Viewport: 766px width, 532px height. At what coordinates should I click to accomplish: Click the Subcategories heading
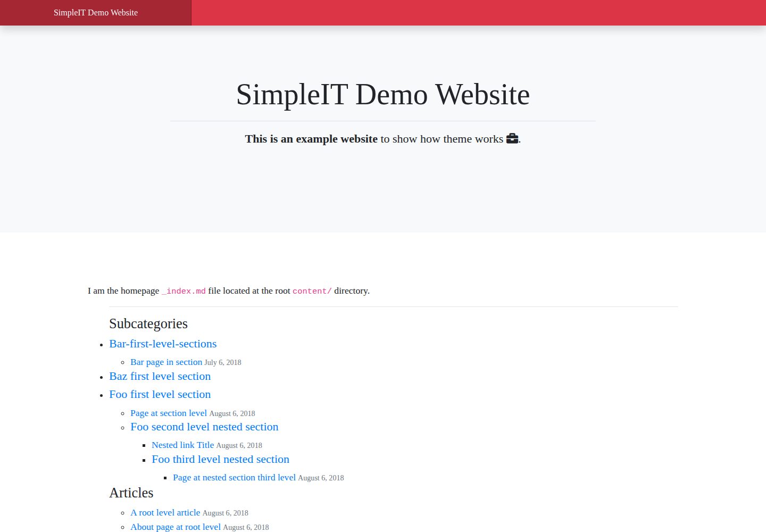click(x=148, y=323)
